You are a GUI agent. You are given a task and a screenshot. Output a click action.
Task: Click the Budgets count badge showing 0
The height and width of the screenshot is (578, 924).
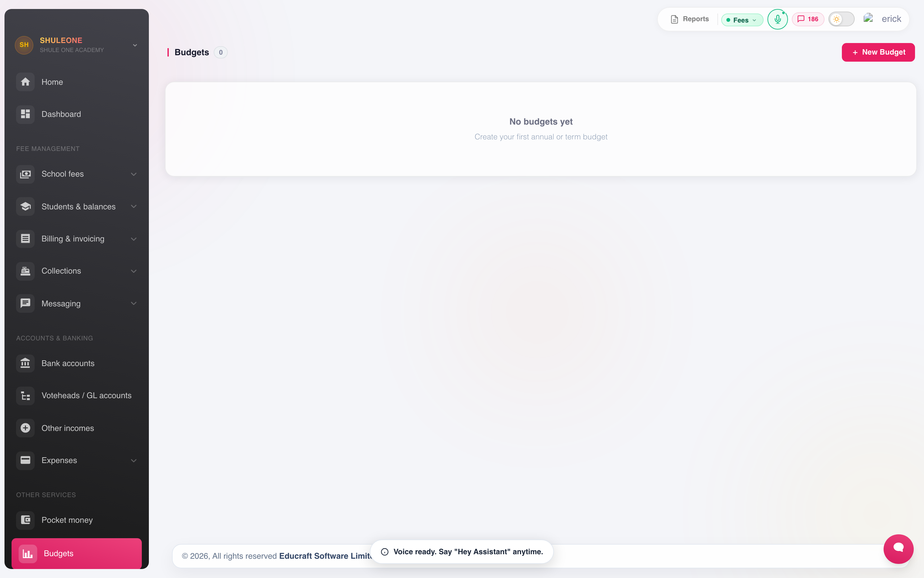220,52
